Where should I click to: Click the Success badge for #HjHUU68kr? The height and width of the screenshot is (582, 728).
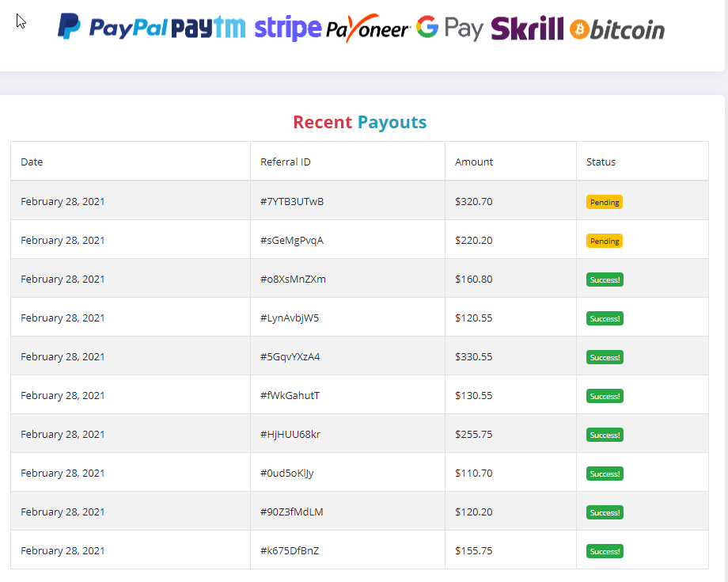click(x=605, y=435)
